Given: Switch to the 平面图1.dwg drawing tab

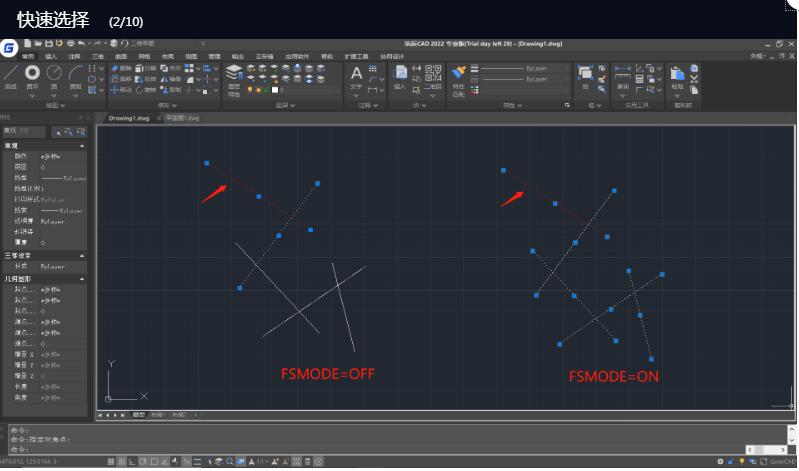Looking at the screenshot, I should pos(182,118).
